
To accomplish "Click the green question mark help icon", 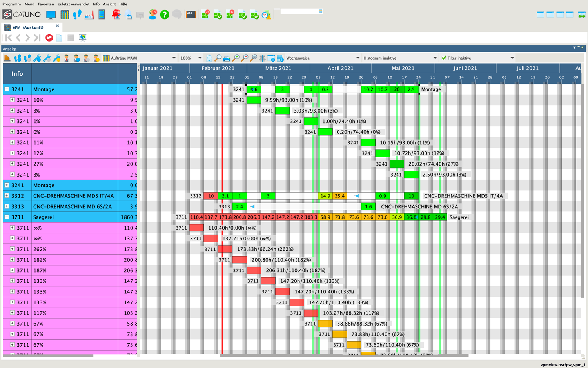I will (x=164, y=15).
